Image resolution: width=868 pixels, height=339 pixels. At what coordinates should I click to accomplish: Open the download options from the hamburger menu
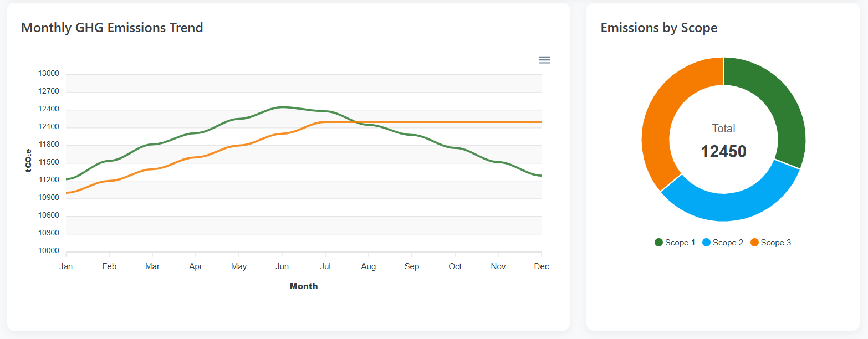point(544,59)
